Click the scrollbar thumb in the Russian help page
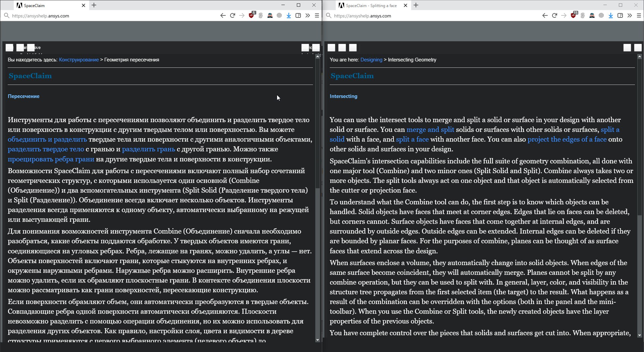The width and height of the screenshot is (644, 352). coord(317,123)
